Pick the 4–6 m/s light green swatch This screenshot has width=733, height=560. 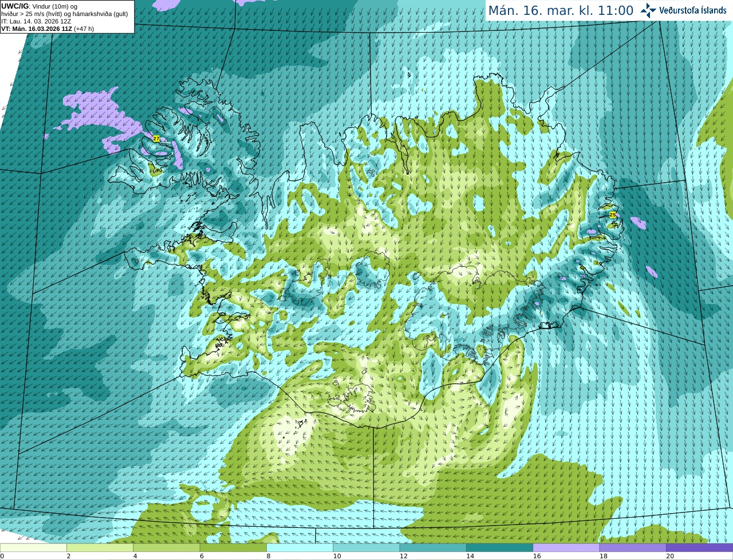(x=167, y=547)
